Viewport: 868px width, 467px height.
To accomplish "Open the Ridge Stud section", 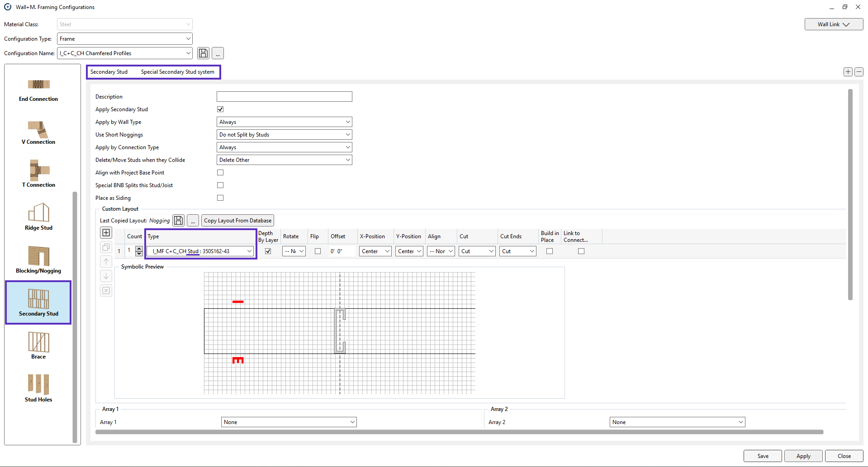I will tap(38, 217).
